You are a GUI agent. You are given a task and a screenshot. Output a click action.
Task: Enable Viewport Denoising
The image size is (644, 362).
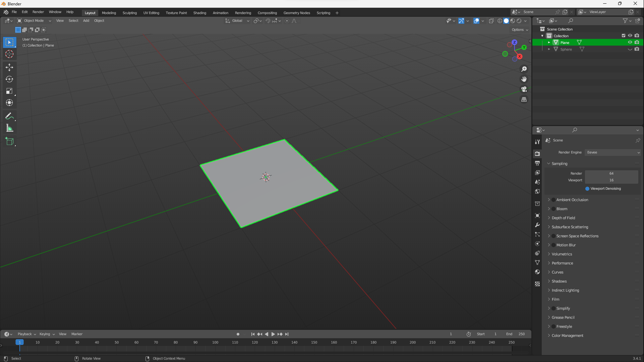[x=587, y=189]
